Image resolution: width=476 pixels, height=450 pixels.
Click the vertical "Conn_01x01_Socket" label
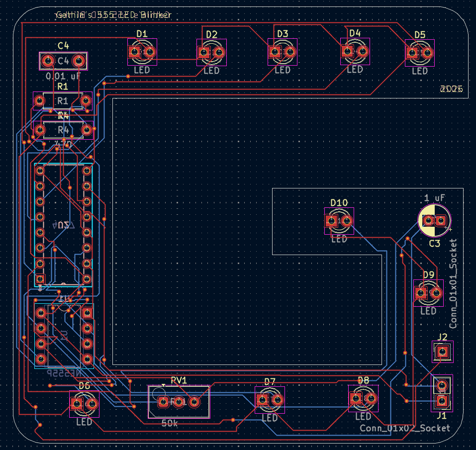click(453, 284)
